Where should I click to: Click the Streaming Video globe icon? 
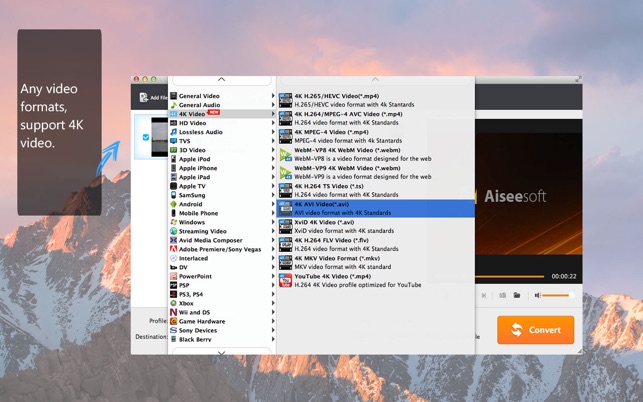coord(173,231)
